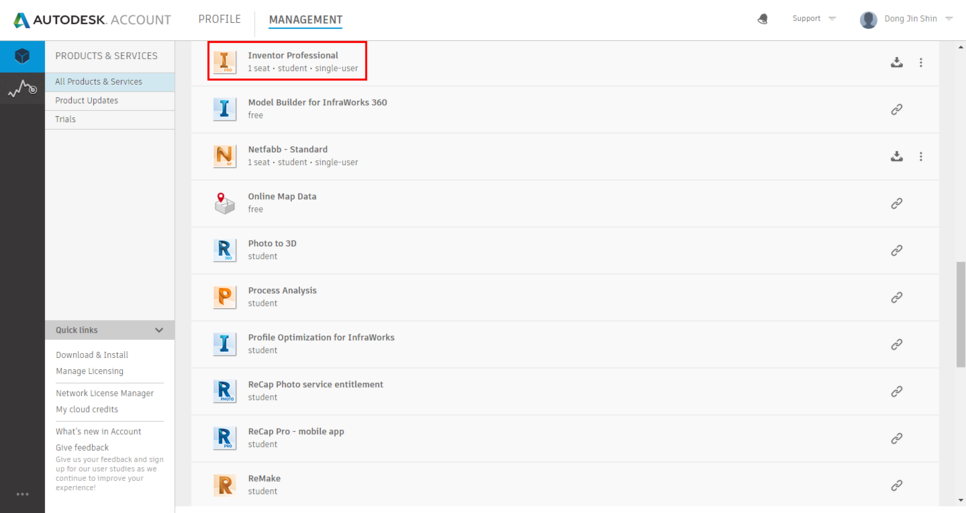Select the MANAGEMENT tab
966x513 pixels.
[306, 20]
